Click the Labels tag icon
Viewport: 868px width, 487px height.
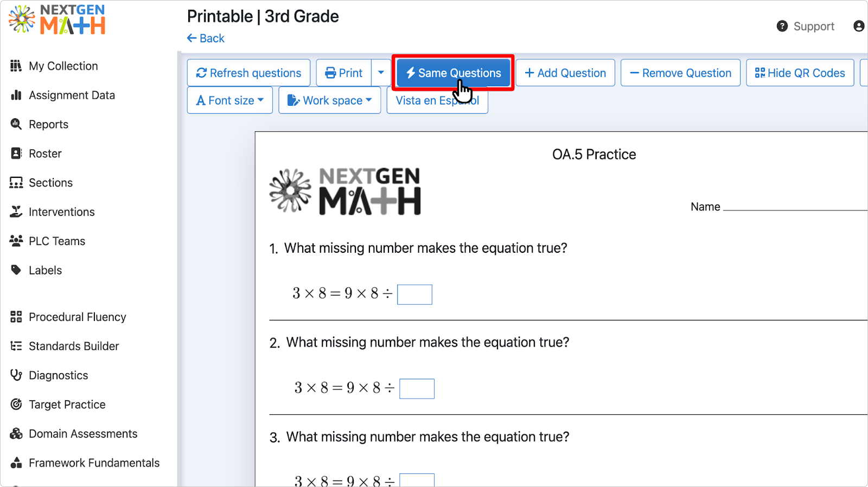click(16, 270)
